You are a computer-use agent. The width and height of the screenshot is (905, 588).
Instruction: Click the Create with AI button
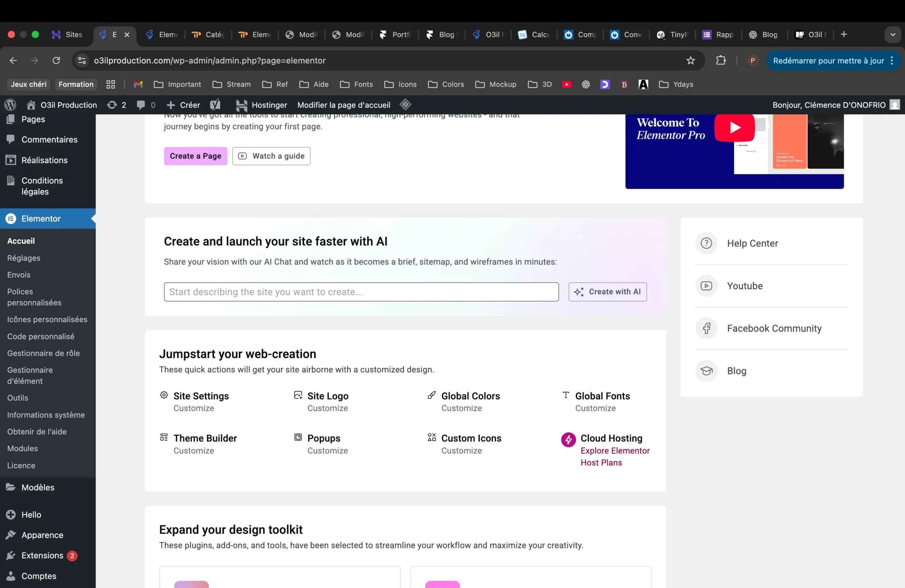coord(607,292)
